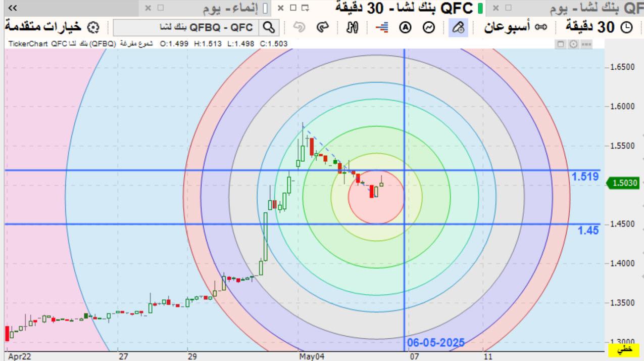Click the symbol search magnifier icon
The height and width of the screenshot is (361, 644).
(x=269, y=27)
